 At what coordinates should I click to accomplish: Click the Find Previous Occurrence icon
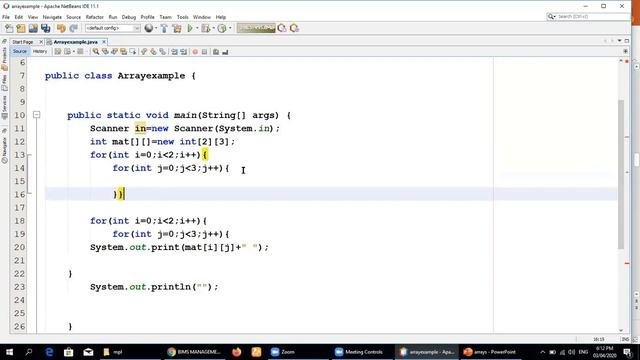105,52
